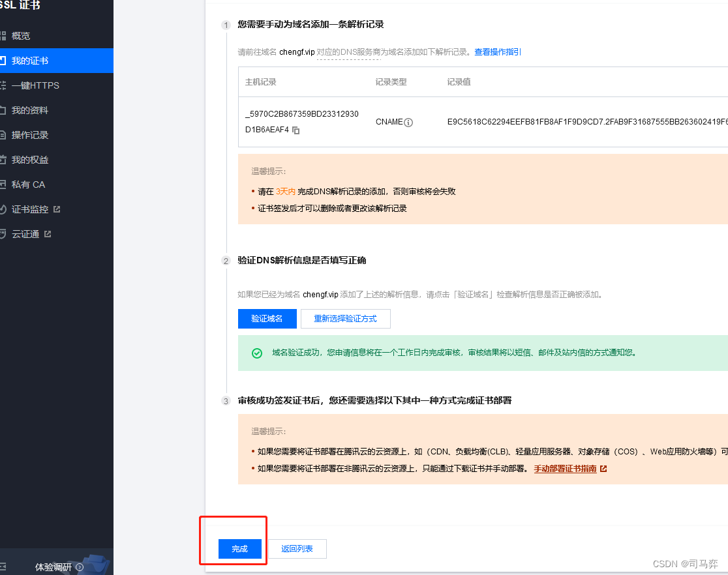
Task: Click the 概览 grid icon in sidebar
Action: click(3, 36)
